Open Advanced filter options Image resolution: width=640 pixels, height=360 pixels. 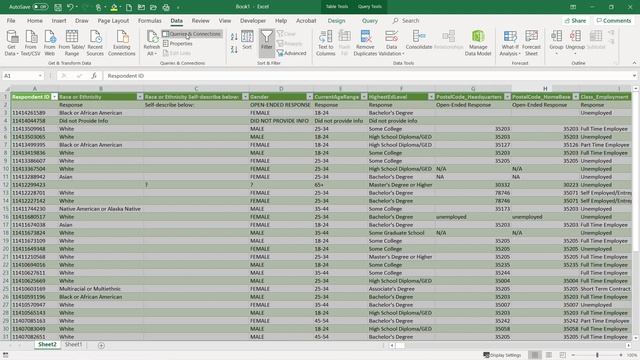pos(291,53)
